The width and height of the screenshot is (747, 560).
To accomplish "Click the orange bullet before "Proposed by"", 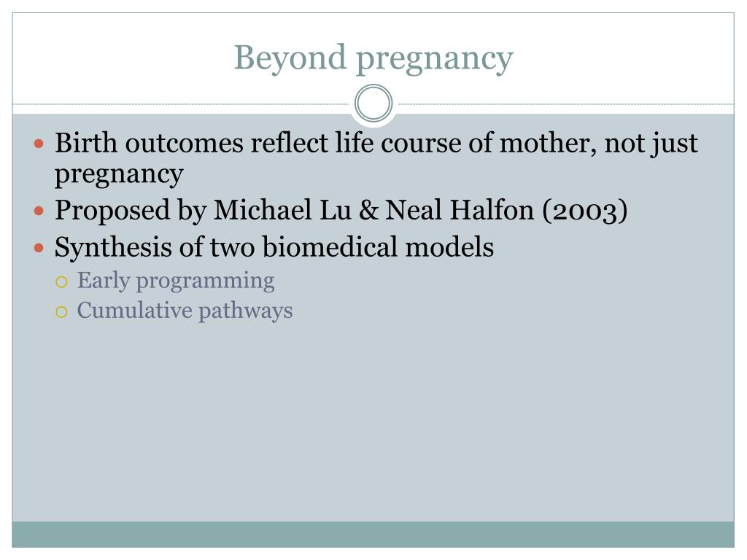I will click(39, 210).
